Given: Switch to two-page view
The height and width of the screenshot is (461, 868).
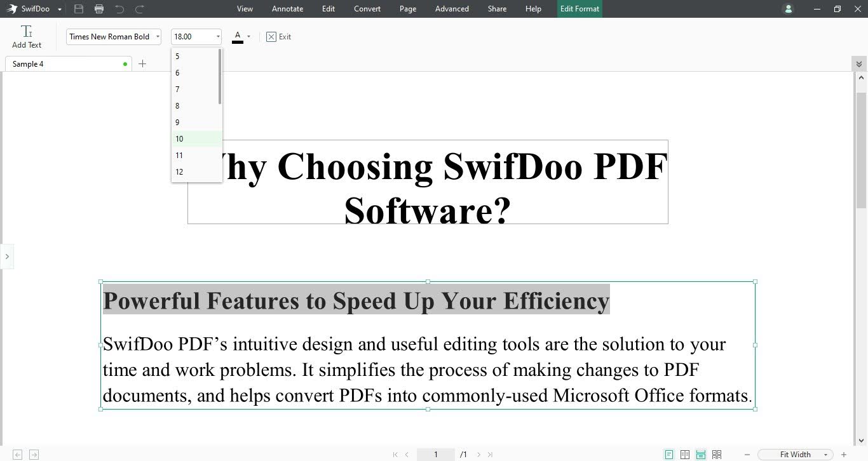Looking at the screenshot, I should click(685, 455).
